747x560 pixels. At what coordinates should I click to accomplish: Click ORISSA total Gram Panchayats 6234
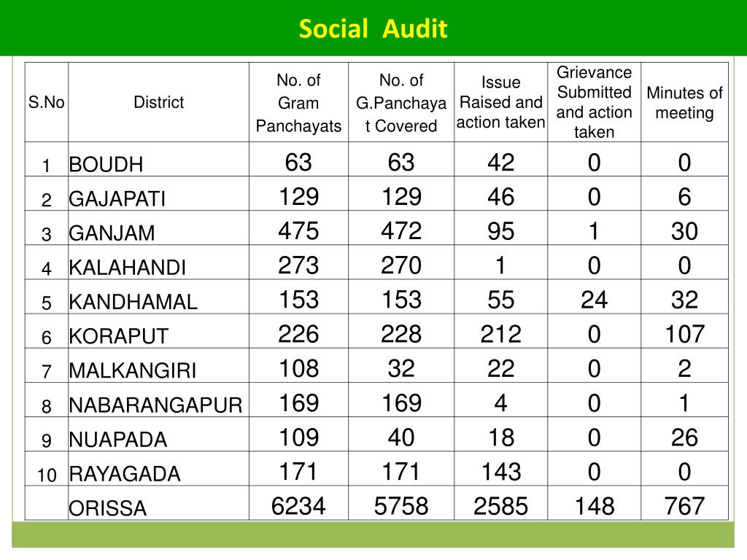pyautogui.click(x=298, y=506)
